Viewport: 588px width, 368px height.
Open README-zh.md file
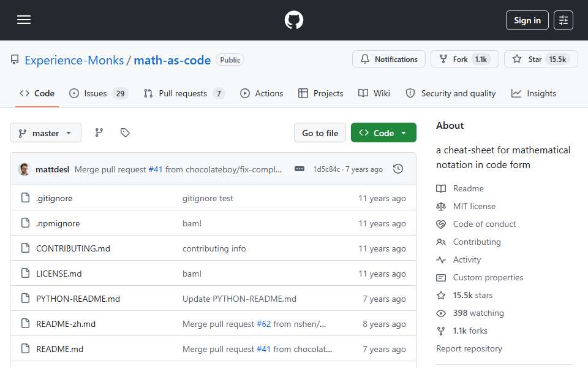tap(66, 324)
